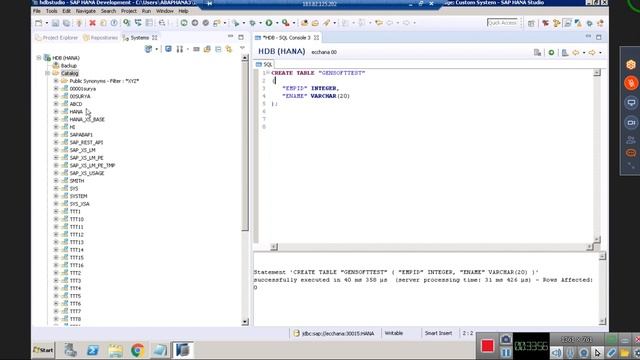The height and width of the screenshot is (360, 640).
Task: Select the SAP_REST_API schema
Action: (x=86, y=142)
